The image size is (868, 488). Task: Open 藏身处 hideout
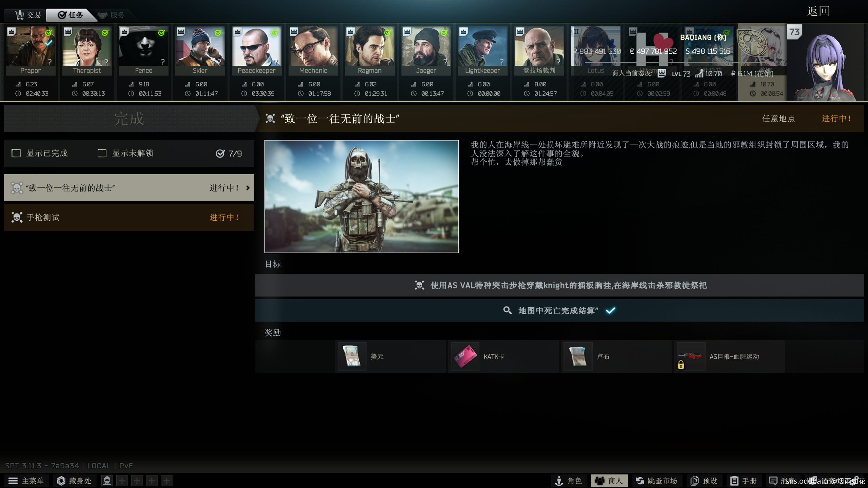(x=75, y=481)
